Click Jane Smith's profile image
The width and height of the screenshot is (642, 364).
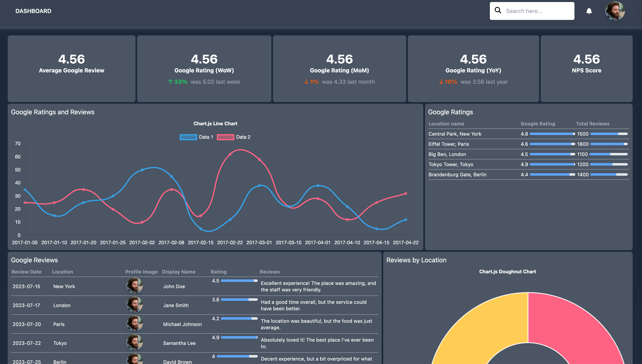pyautogui.click(x=134, y=305)
